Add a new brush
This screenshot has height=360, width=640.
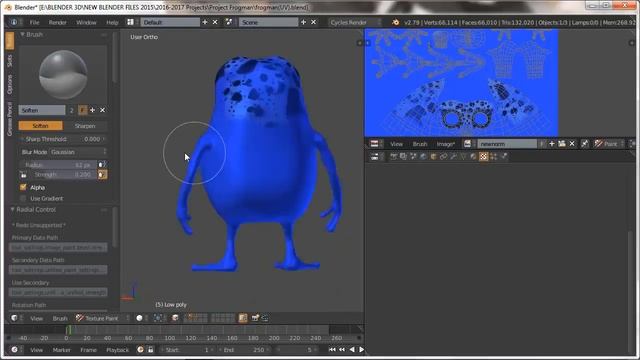[x=93, y=110]
